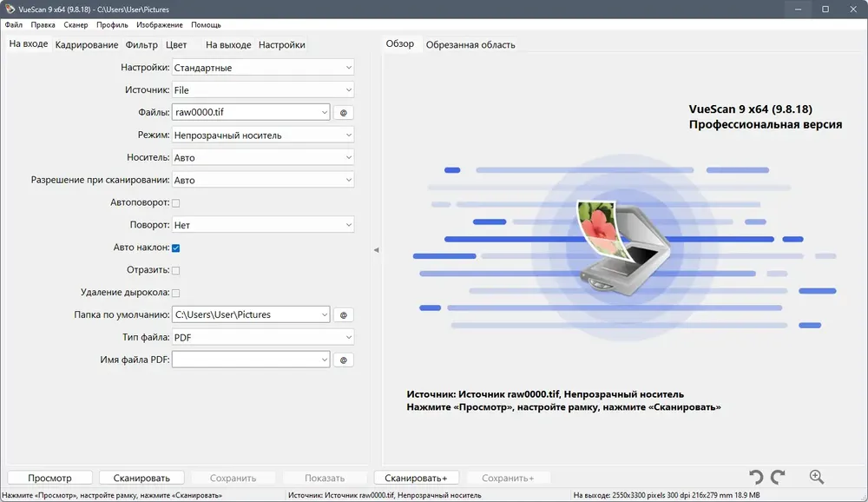
Task: Uncheck the Авто наклон checkbox
Action: click(x=175, y=248)
